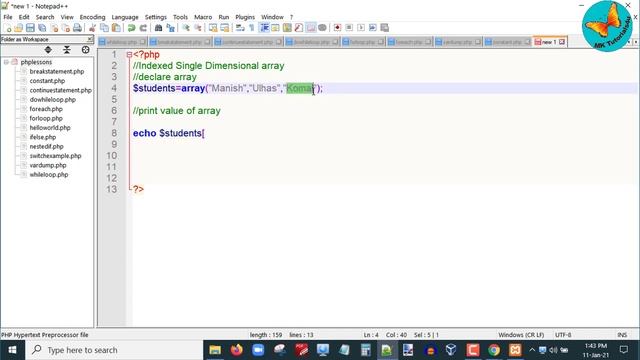The image size is (640, 360).
Task: Toggle the indent guide toolbar button
Action: [264, 28]
